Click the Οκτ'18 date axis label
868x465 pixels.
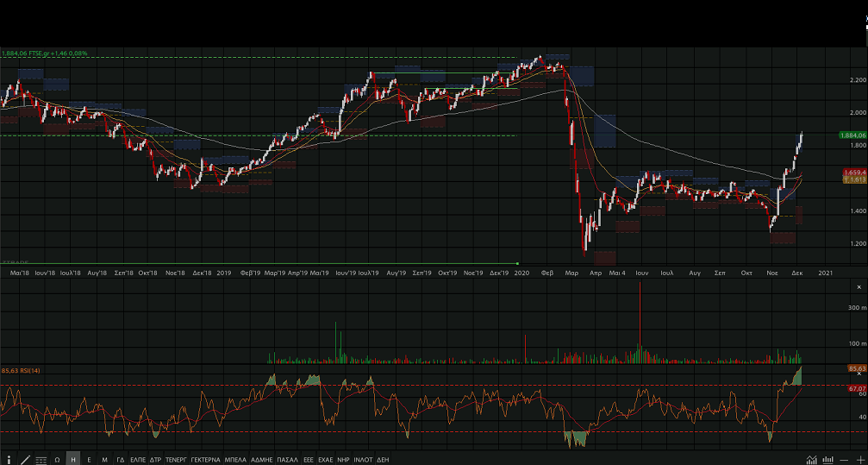pos(148,273)
